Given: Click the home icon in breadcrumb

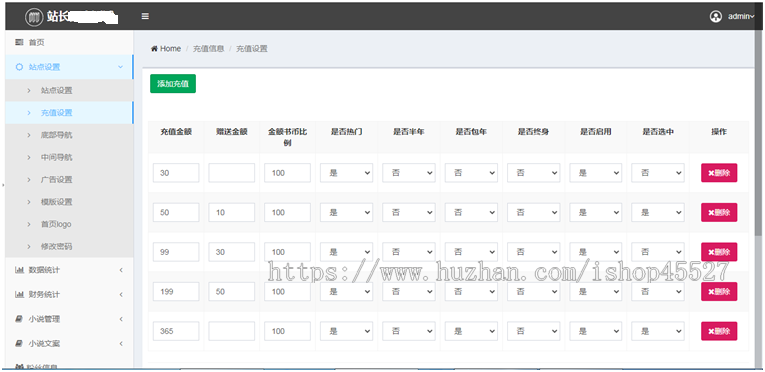Looking at the screenshot, I should [154, 48].
